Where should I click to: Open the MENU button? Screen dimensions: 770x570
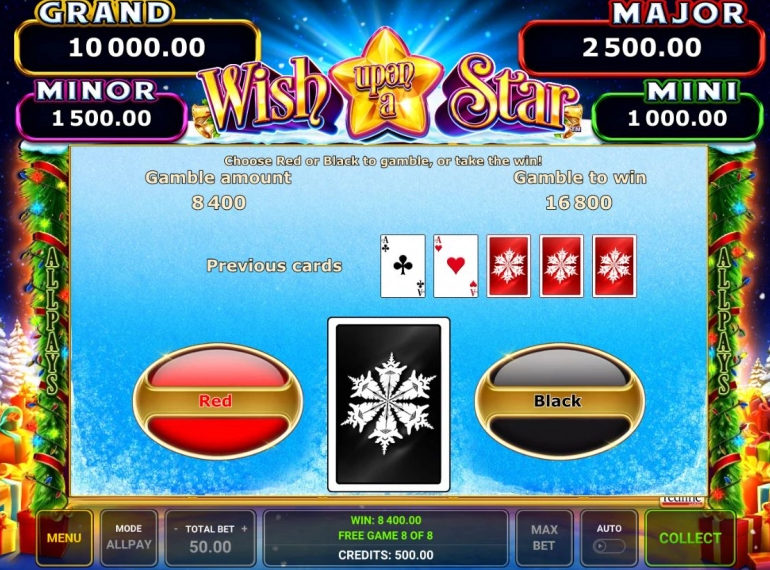(x=64, y=538)
